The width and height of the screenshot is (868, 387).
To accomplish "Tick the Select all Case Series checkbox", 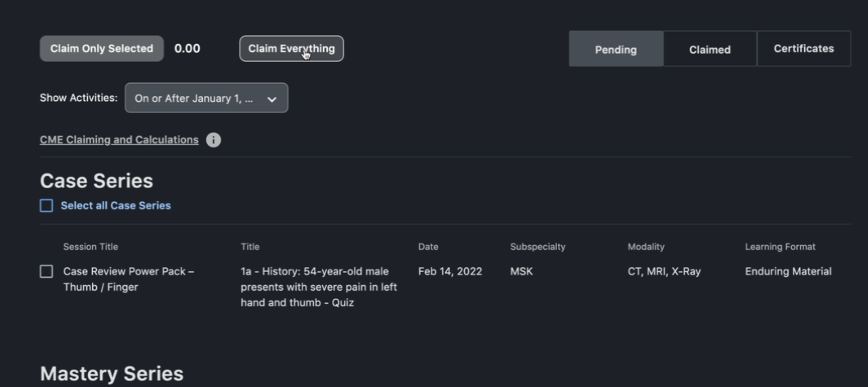I will 46,205.
